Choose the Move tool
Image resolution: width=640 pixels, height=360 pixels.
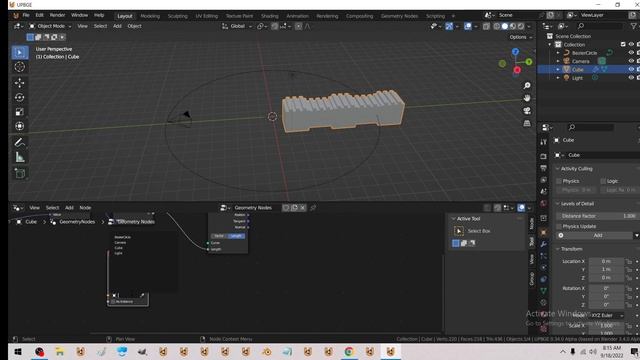click(x=20, y=83)
